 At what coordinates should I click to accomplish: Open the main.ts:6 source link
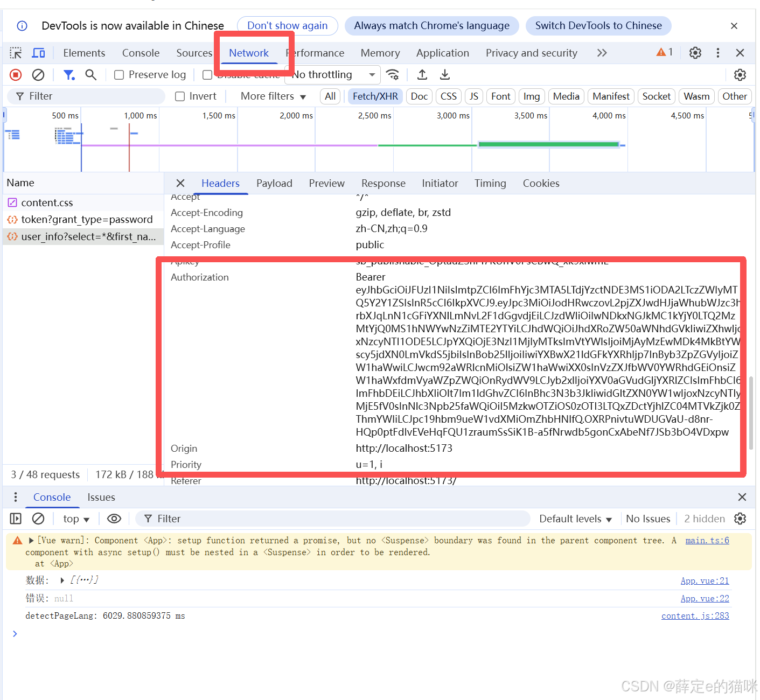[707, 541]
